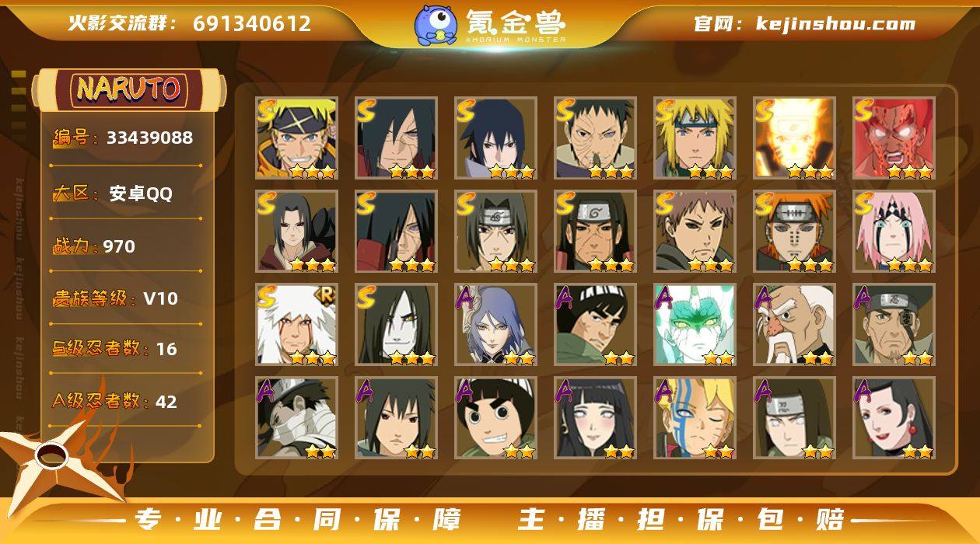Select the pink-haired Sakura portrait
980x544 pixels.
point(894,232)
